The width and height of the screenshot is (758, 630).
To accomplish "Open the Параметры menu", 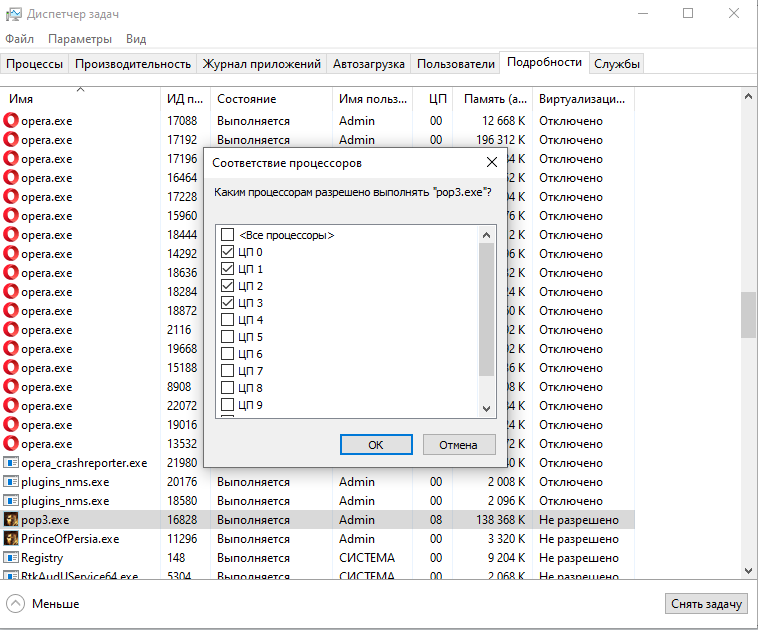I will tap(80, 39).
